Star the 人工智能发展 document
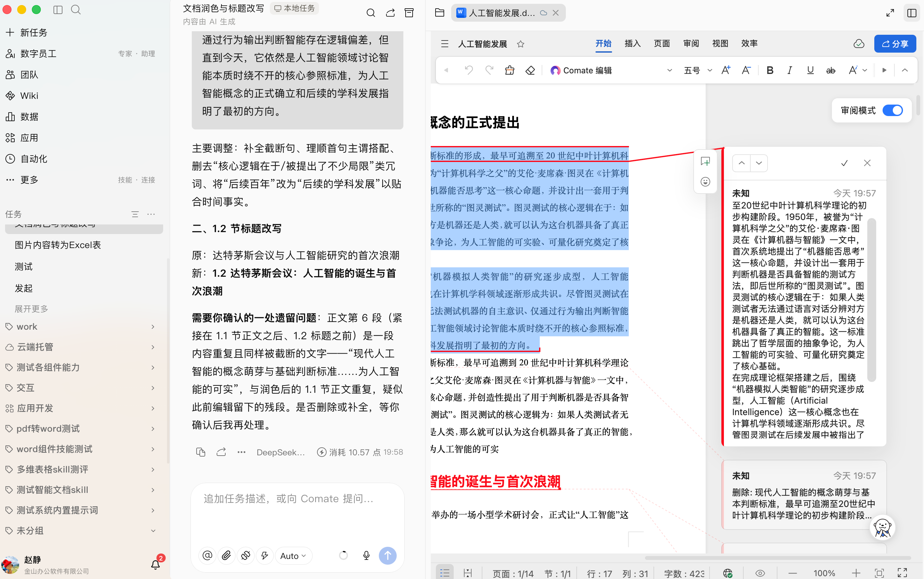The image size is (924, 579). tap(520, 44)
